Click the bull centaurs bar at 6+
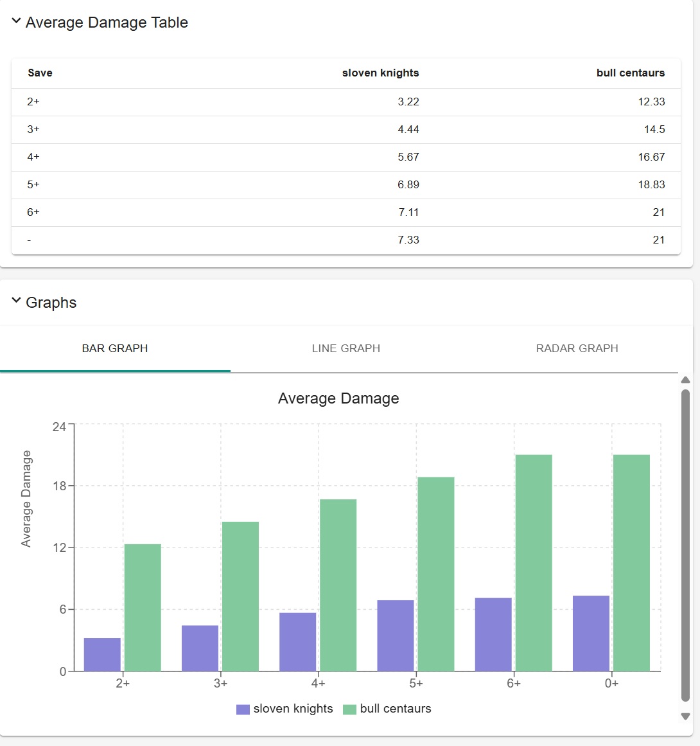700x746 pixels. click(534, 563)
